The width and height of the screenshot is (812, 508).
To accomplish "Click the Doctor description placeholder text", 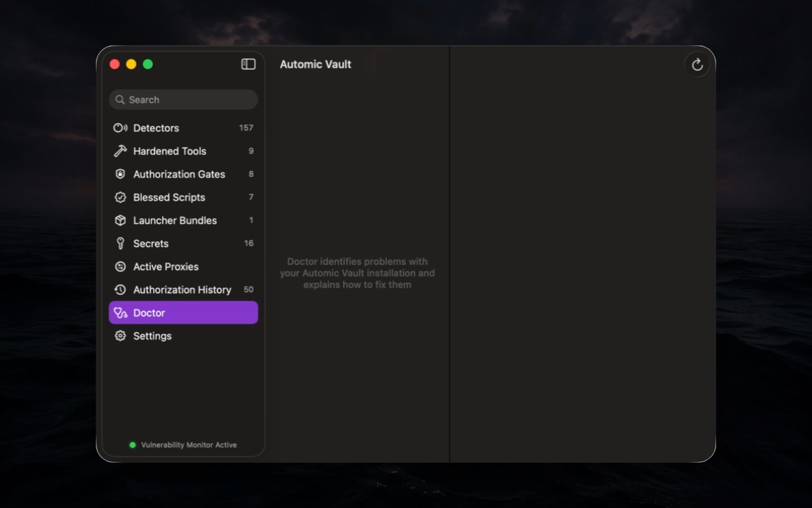I will [x=358, y=273].
